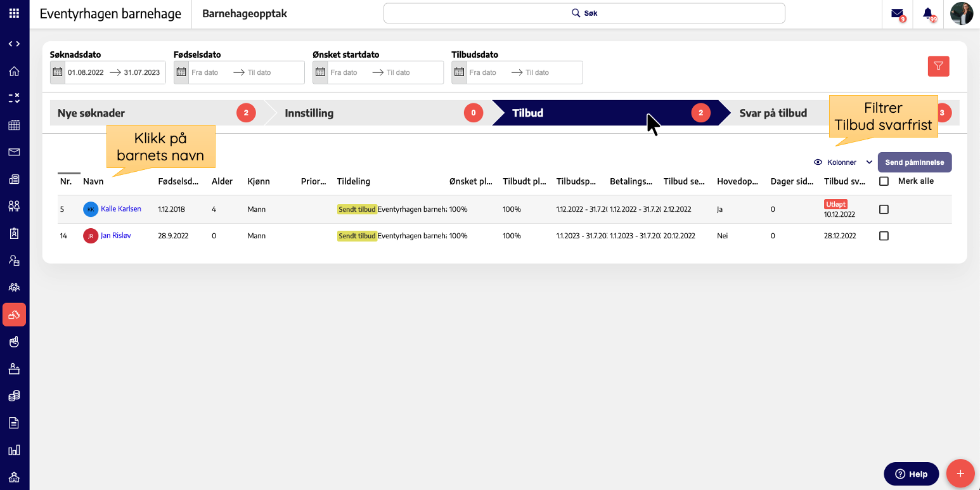Screen dimensions: 980x490
Task: Click the statistics bar chart sidebar icon
Action: click(x=14, y=450)
